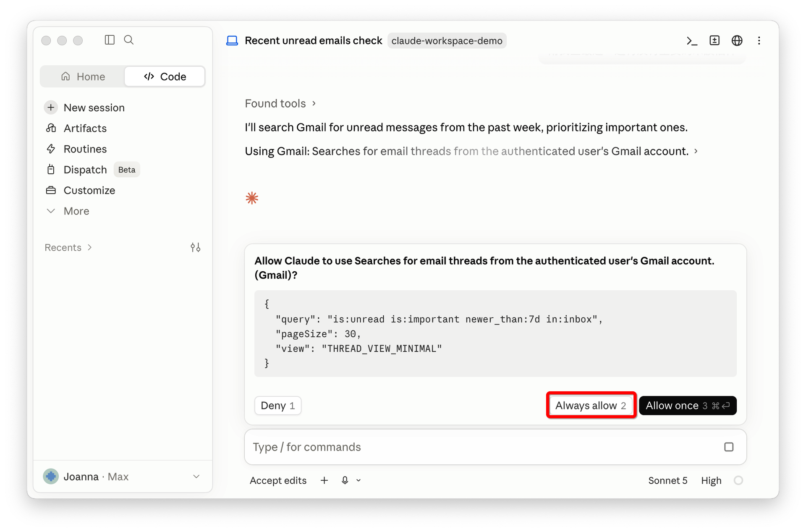806x532 pixels.
Task: Open Routines from the sidebar
Action: (x=85, y=149)
